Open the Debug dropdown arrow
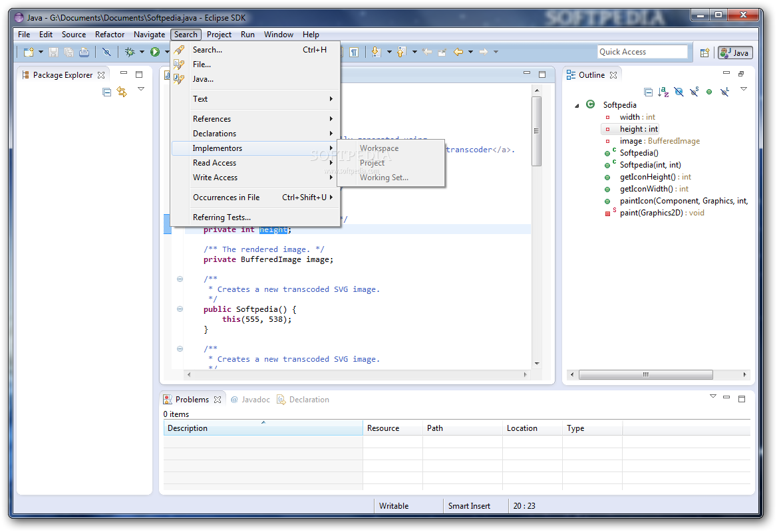 [x=142, y=52]
